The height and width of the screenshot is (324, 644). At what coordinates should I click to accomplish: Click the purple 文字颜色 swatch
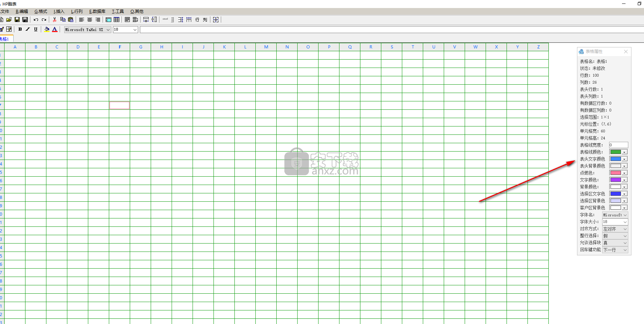[x=616, y=180]
